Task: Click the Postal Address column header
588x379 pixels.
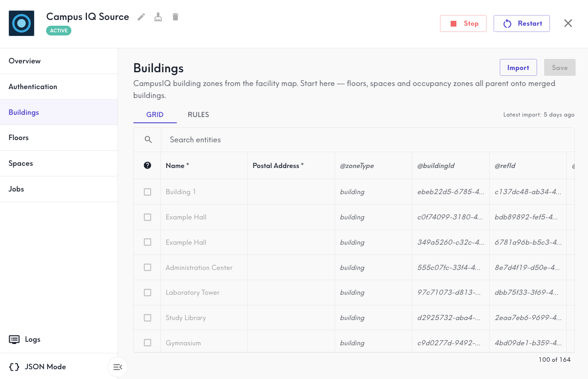Action: click(291, 165)
